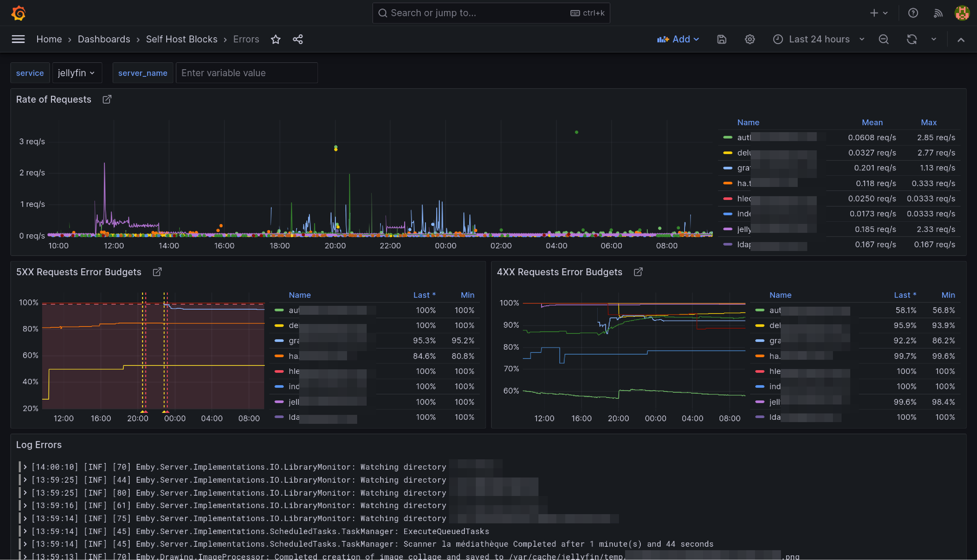
Task: Open Rate of Requests panel link
Action: click(107, 99)
